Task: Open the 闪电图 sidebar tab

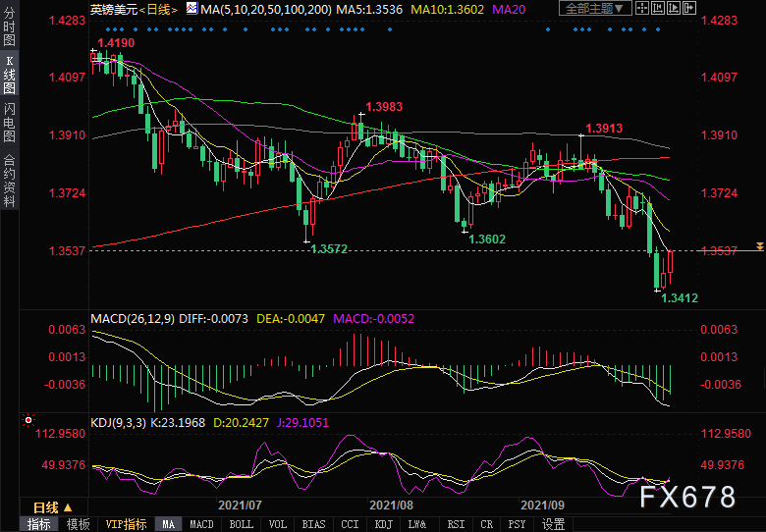Action: coord(9,122)
